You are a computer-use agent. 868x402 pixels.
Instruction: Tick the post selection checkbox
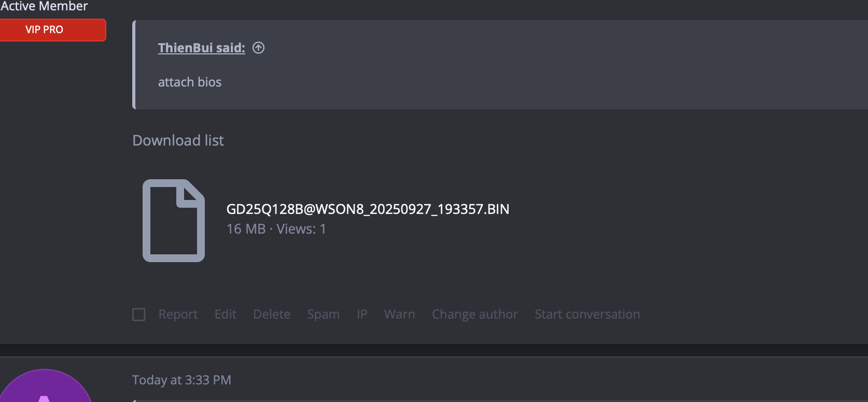(x=139, y=314)
